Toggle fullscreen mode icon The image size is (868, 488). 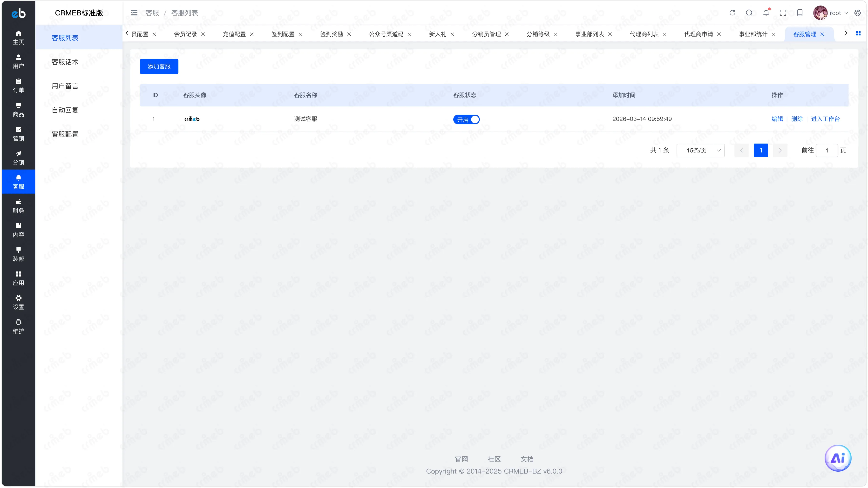[x=783, y=13]
